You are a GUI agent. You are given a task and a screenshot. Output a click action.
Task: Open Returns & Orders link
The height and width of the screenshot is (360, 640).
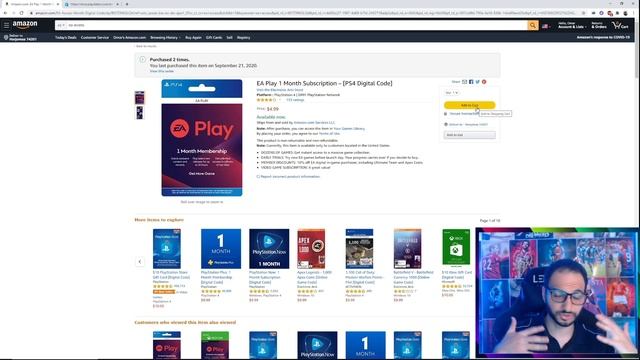[599, 25]
